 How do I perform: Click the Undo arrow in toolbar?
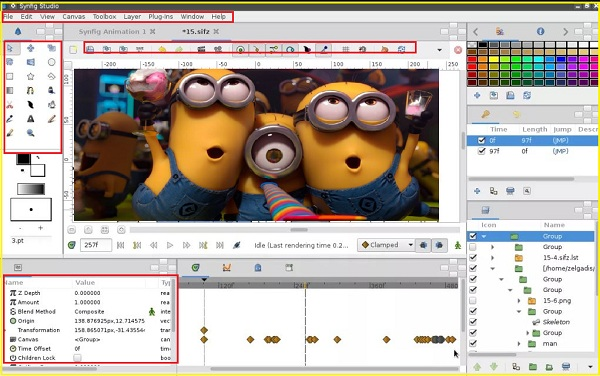[x=162, y=49]
